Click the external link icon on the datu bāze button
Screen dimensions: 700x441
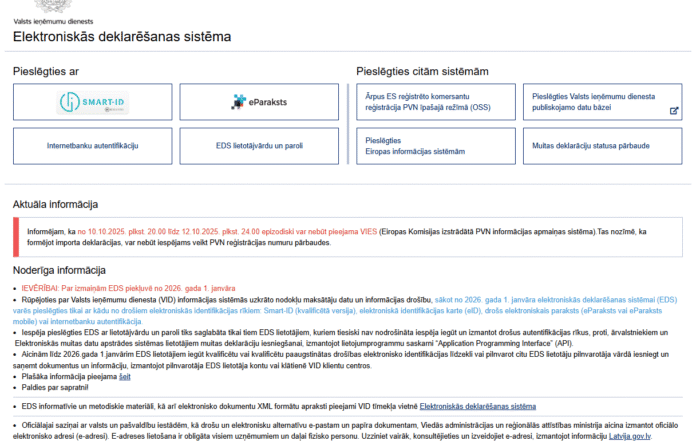click(x=674, y=111)
